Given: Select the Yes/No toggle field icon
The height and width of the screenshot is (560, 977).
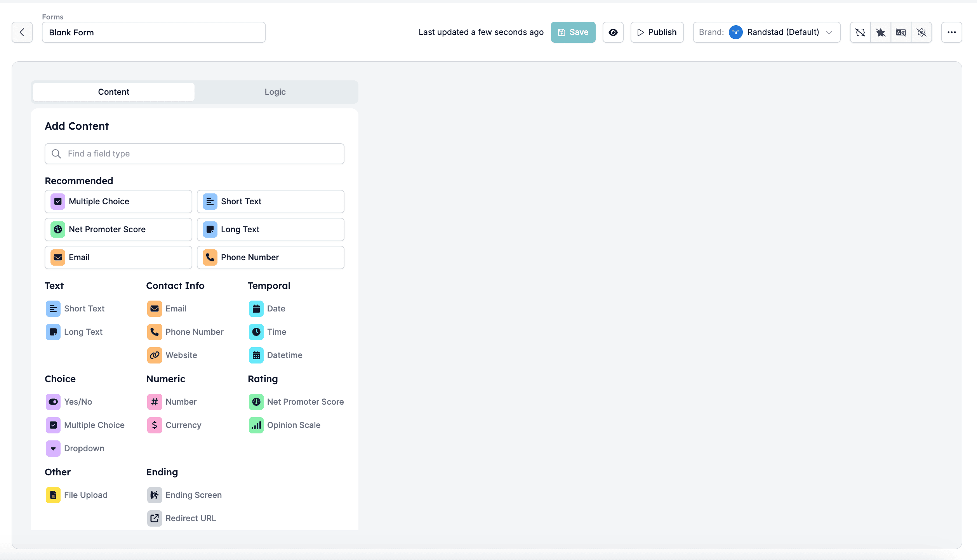Looking at the screenshot, I should (53, 402).
